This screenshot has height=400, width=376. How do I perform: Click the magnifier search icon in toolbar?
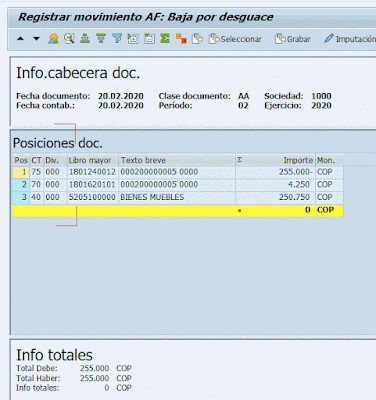(x=69, y=39)
